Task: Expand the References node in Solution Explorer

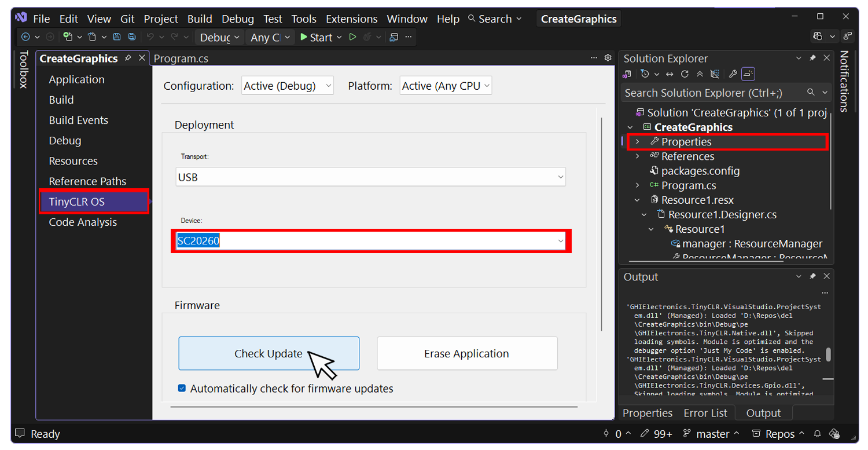Action: tap(637, 156)
